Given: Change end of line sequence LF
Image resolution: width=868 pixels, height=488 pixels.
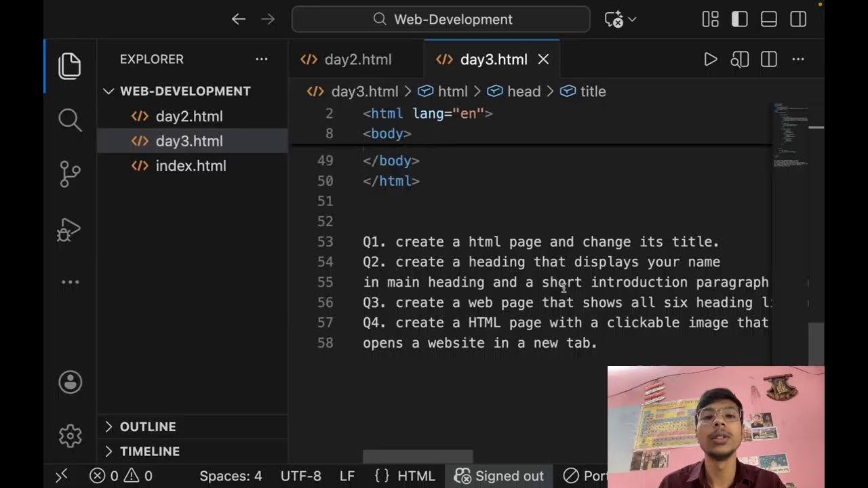Looking at the screenshot, I should tap(347, 476).
